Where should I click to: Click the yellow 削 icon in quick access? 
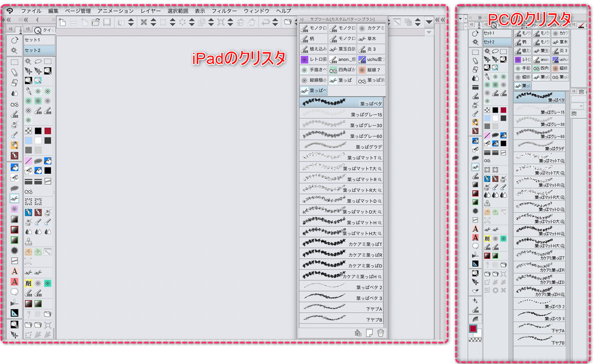tap(28, 283)
